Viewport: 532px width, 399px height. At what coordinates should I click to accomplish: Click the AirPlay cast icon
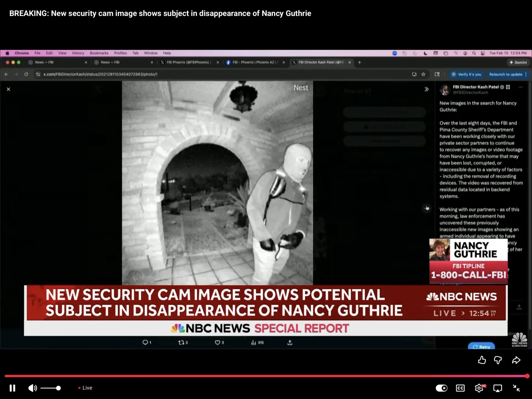pyautogui.click(x=497, y=388)
